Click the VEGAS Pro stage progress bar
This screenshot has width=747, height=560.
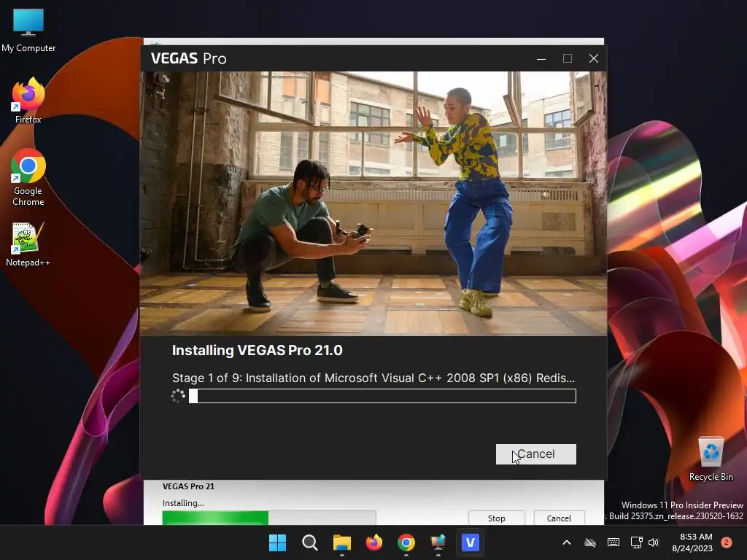[382, 396]
